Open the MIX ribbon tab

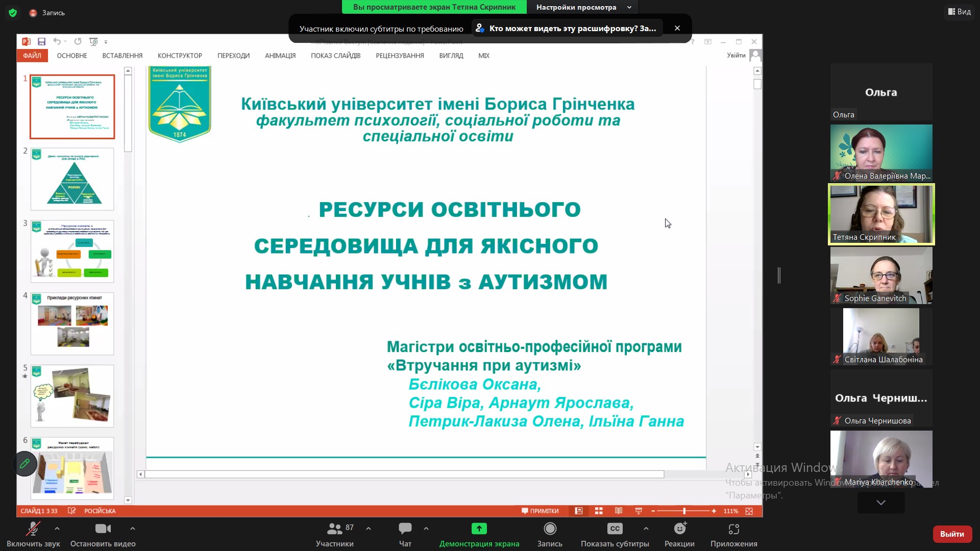(483, 55)
